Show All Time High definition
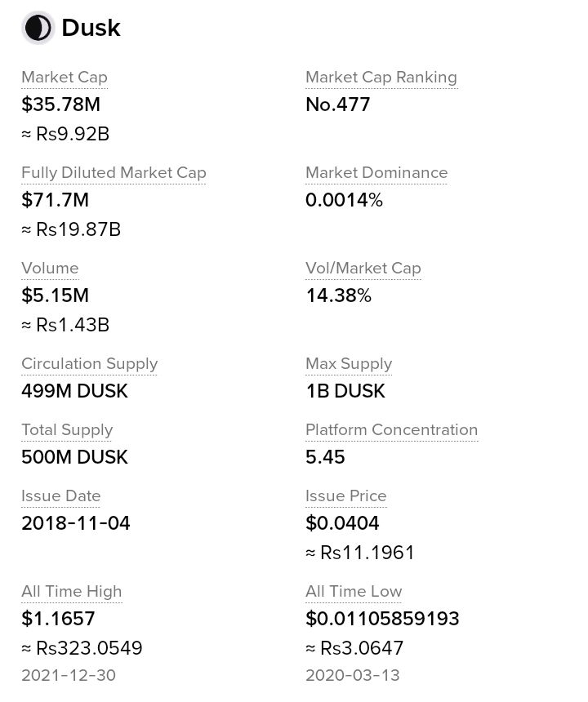 [x=72, y=592]
